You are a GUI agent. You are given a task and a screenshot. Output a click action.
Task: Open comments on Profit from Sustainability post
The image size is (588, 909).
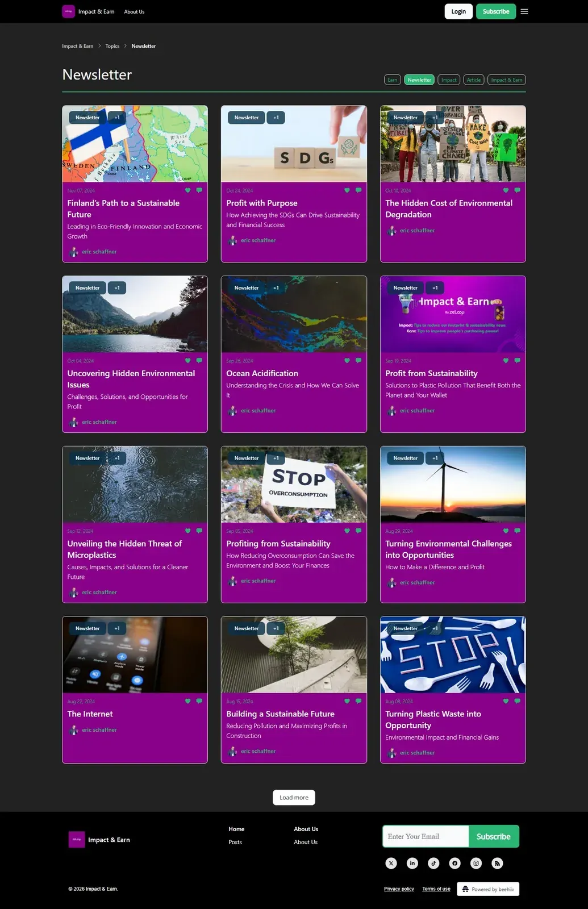(x=517, y=360)
